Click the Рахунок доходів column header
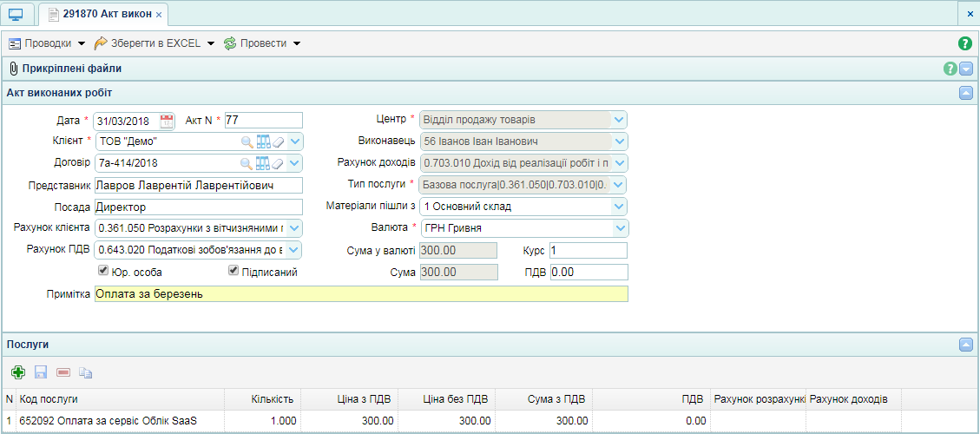This screenshot has height=434, width=980. [x=853, y=399]
